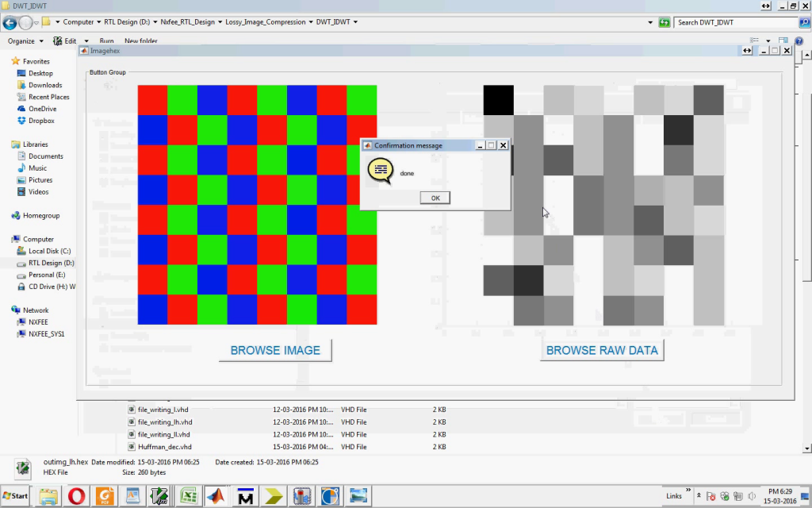The height and width of the screenshot is (508, 812).
Task: Open the image viewer taskbar icon
Action: [358, 496]
